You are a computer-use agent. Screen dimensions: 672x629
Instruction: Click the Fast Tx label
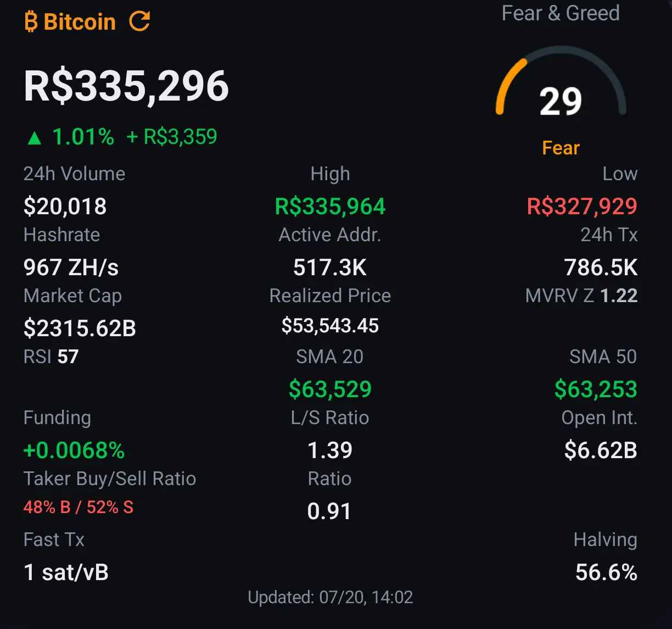[54, 539]
